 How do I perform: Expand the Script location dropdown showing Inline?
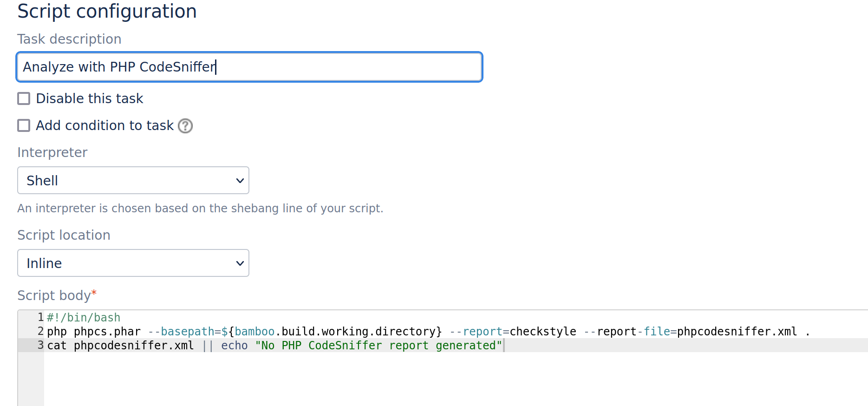(133, 263)
